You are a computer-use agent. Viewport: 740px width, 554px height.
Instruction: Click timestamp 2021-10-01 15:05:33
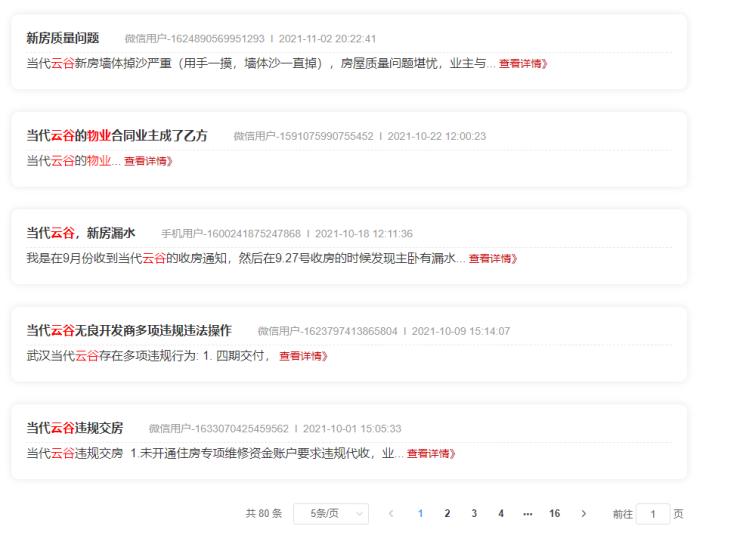(352, 428)
